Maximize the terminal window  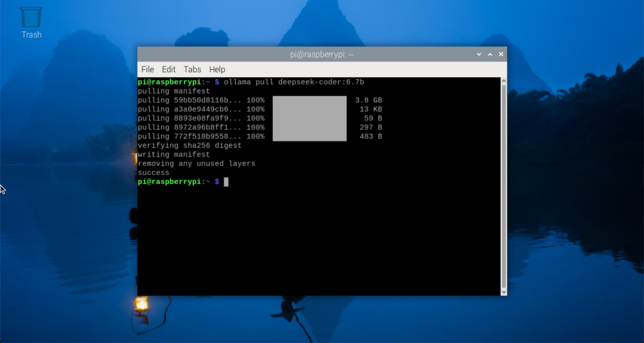[x=490, y=54]
